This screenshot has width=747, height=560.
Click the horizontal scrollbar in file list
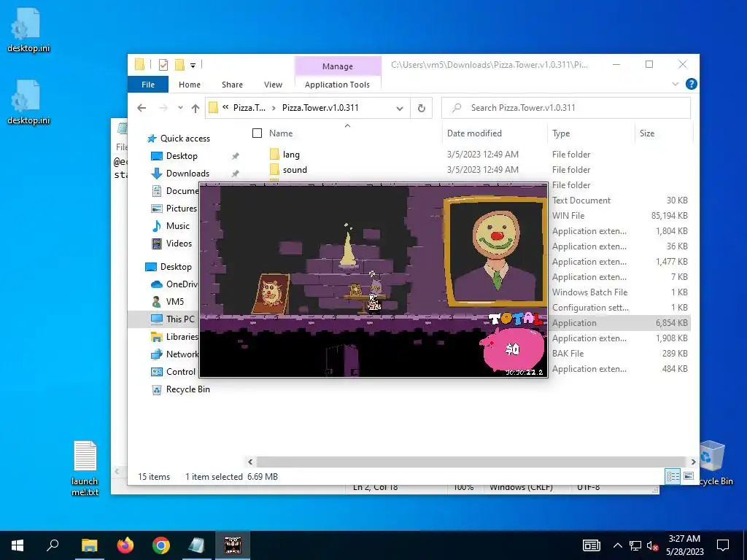(x=471, y=462)
